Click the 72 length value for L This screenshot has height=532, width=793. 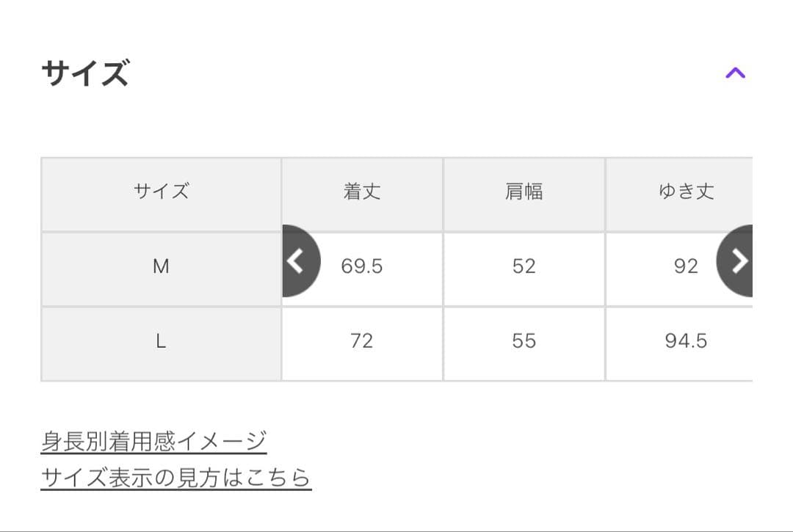(x=362, y=341)
